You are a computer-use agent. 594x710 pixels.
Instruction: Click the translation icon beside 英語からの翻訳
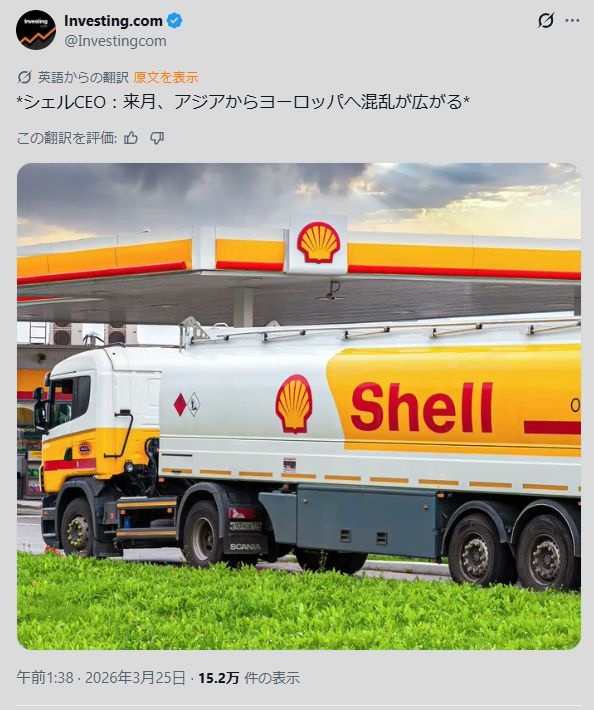(24, 77)
